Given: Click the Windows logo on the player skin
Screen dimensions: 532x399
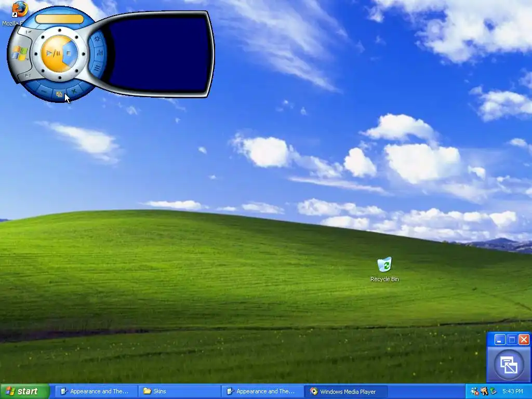Looking at the screenshot, I should [20, 54].
